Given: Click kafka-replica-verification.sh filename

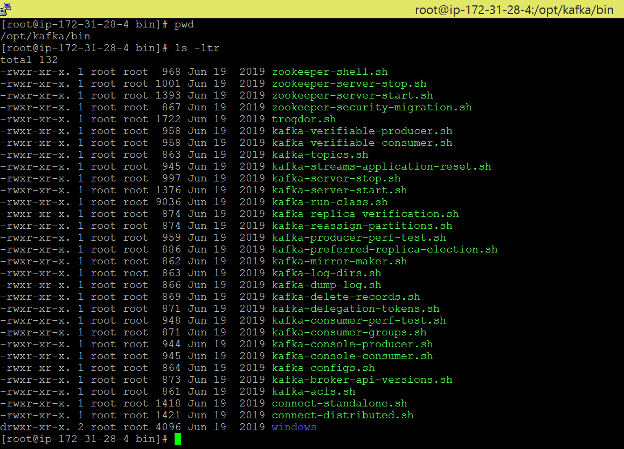Looking at the screenshot, I should coord(365,214).
